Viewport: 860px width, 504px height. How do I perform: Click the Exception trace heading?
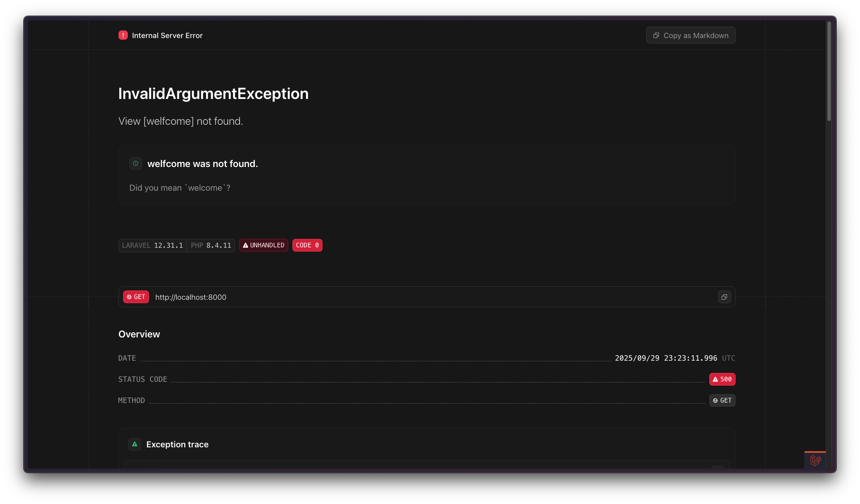tap(177, 444)
